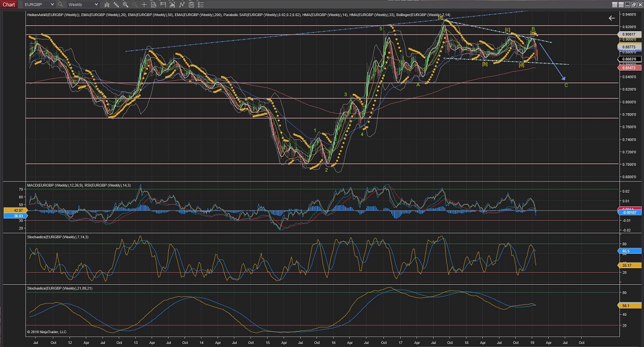Viewport: 644px width, 347px height.
Task: Click the green wave label 1
Action: pyautogui.click(x=315, y=130)
